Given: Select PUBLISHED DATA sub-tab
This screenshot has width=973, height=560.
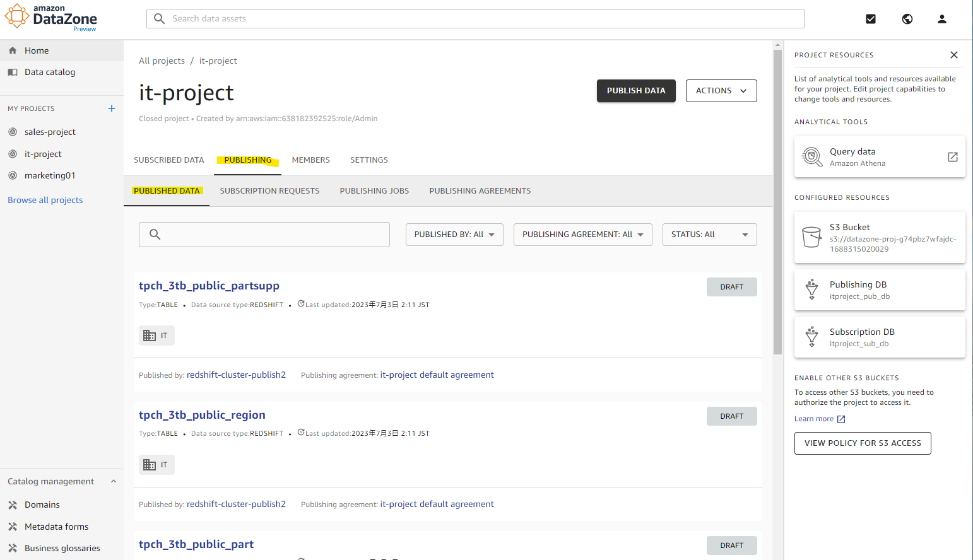Looking at the screenshot, I should (167, 191).
